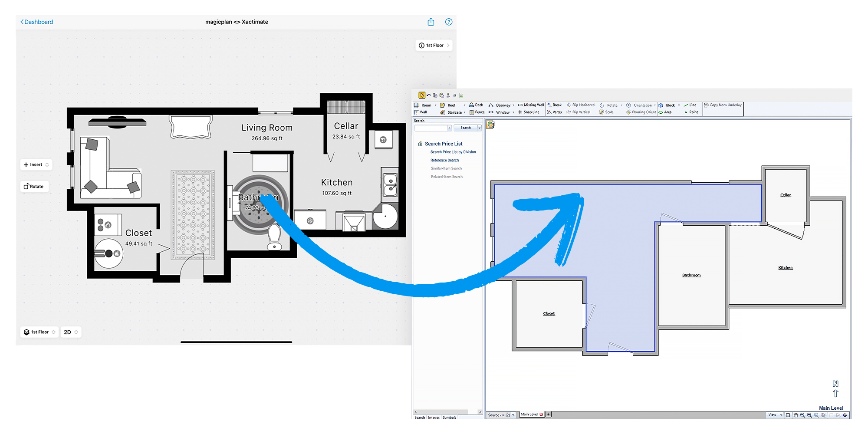Select the Bathroom label in Xactimate sketch
Image resolution: width=868 pixels, height=434 pixels.
pos(691,275)
